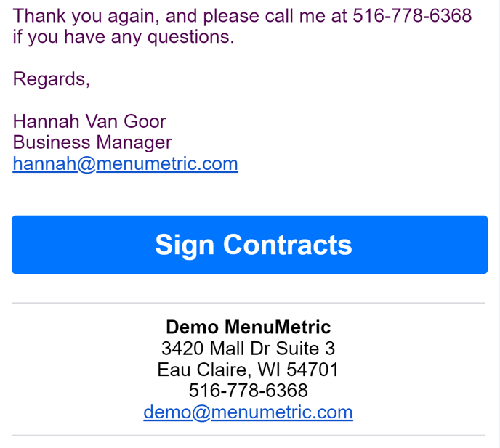The image size is (500, 448).
Task: Click the Regards closing text
Action: point(52,78)
